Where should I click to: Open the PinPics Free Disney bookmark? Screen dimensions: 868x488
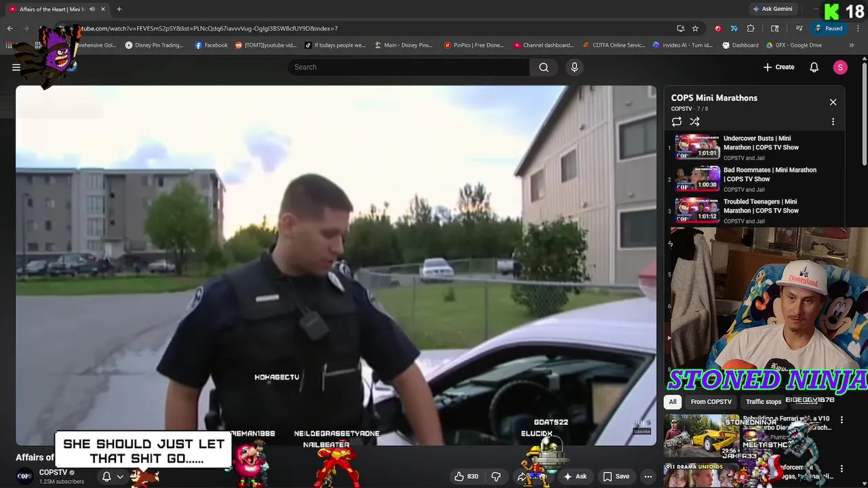tap(474, 45)
